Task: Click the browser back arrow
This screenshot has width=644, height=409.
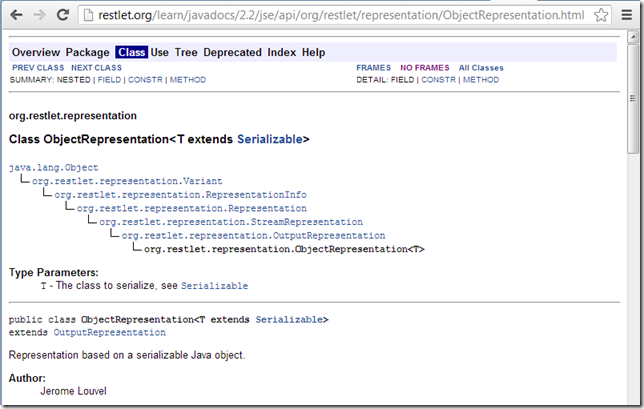Action: [16, 16]
